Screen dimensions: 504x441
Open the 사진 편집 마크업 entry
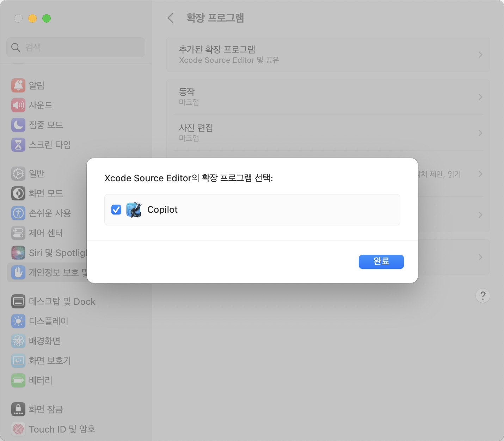[x=328, y=133]
